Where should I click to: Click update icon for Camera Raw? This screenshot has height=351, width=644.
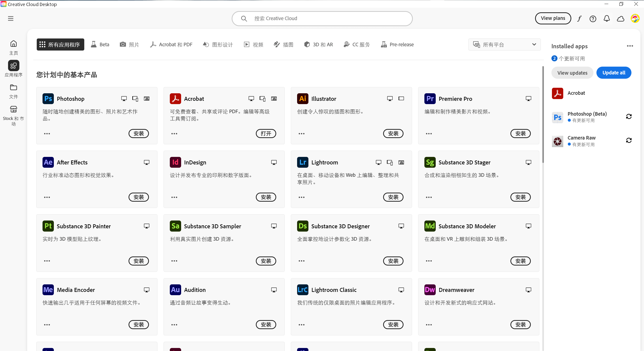click(629, 140)
